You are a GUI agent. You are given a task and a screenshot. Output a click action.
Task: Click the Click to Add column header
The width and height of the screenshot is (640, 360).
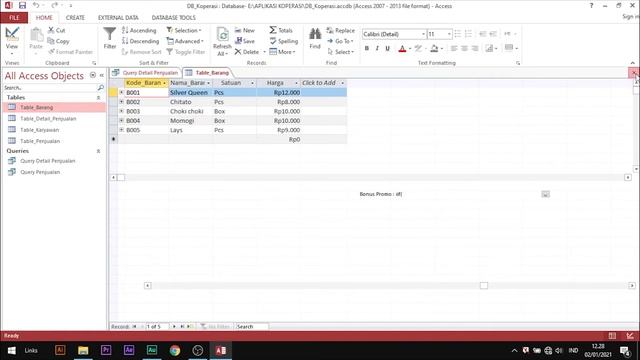pyautogui.click(x=323, y=83)
